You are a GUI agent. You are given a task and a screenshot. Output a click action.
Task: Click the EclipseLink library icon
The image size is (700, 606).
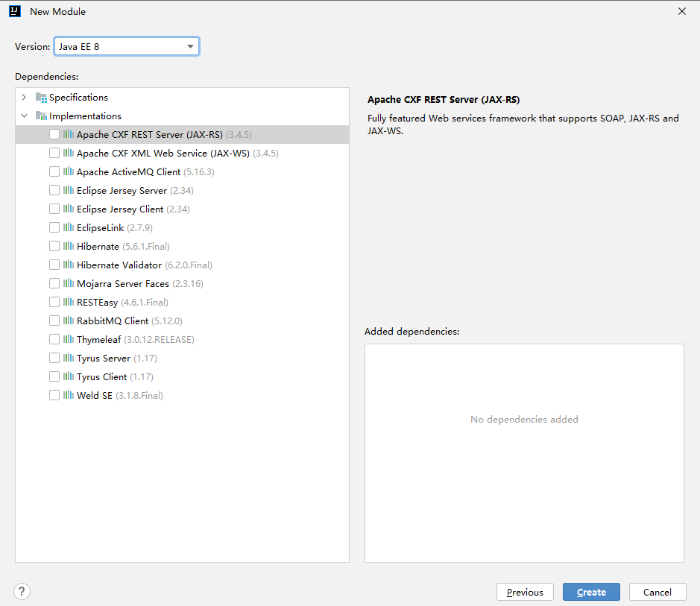click(x=69, y=227)
